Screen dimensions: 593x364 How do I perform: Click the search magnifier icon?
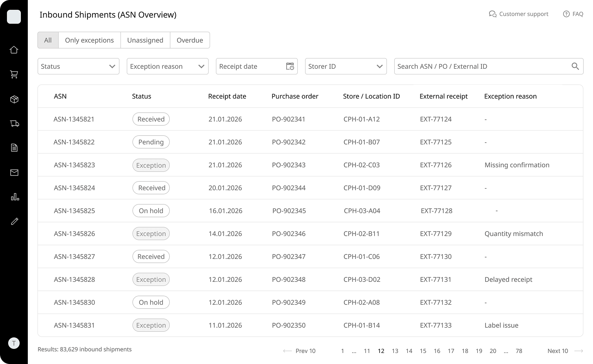pos(575,66)
